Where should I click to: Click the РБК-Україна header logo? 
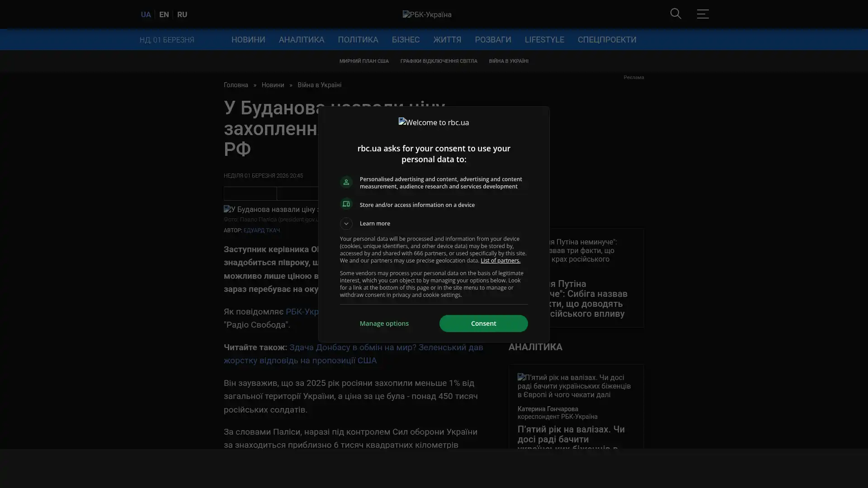[427, 14]
